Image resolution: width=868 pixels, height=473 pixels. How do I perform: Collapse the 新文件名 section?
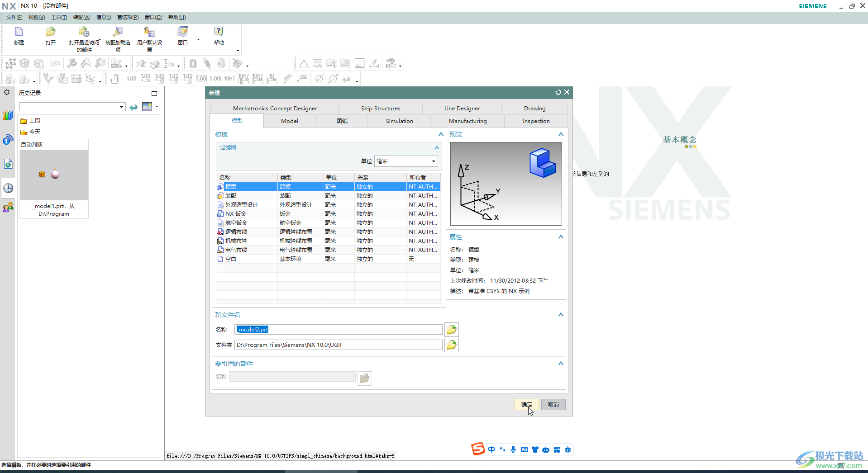click(x=561, y=315)
